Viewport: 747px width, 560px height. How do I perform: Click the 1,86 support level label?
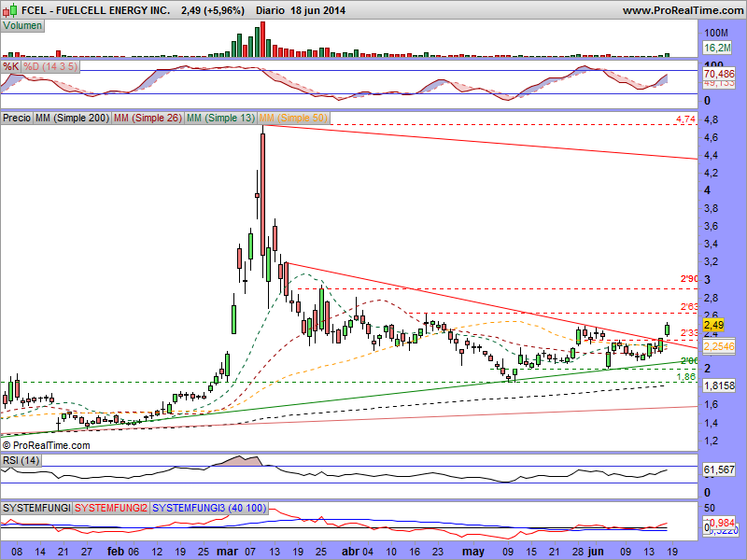[x=686, y=377]
